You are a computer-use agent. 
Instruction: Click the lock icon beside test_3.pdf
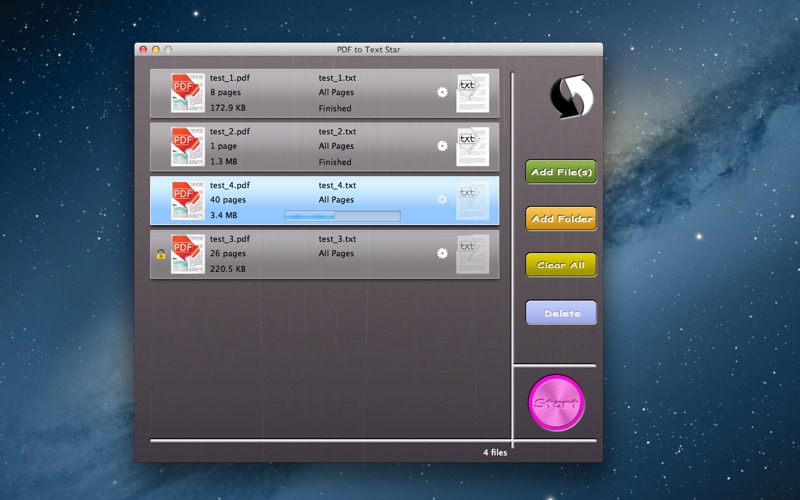point(160,254)
